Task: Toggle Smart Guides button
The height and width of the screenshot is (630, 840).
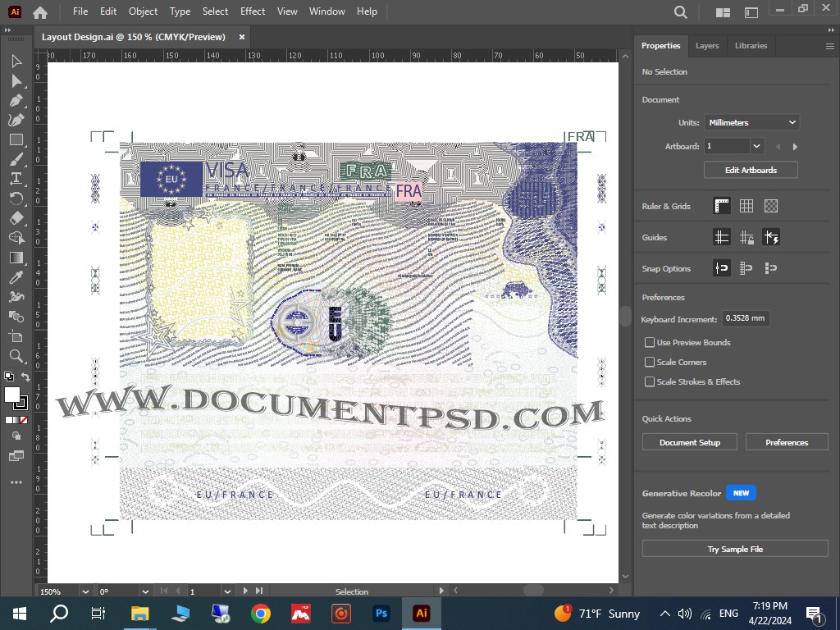Action: [771, 237]
